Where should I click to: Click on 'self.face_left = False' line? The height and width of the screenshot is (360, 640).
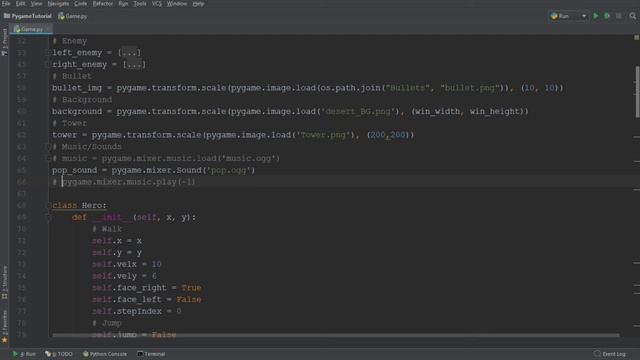147,300
